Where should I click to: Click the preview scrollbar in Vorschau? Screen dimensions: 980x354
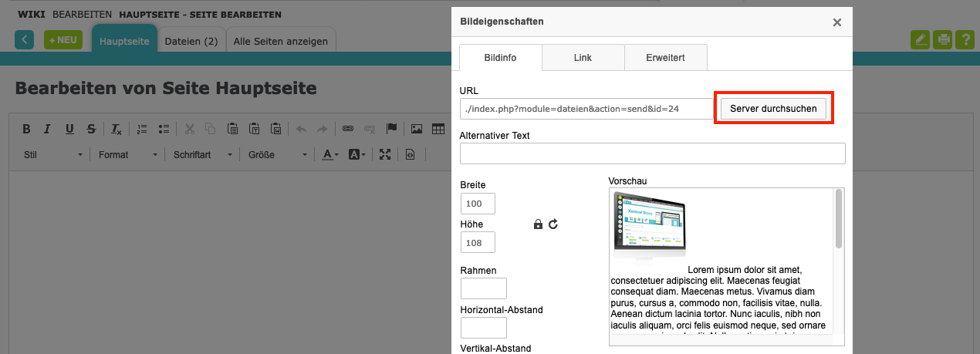coord(839,220)
